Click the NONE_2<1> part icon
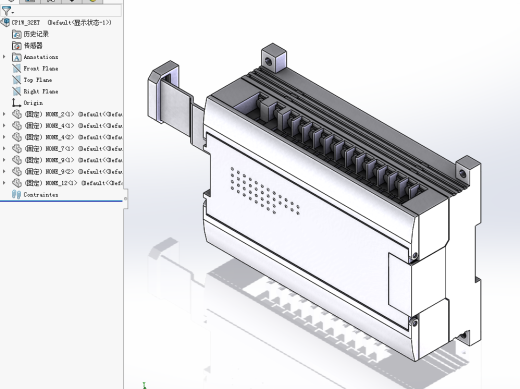The width and height of the screenshot is (520, 389). click(17, 114)
